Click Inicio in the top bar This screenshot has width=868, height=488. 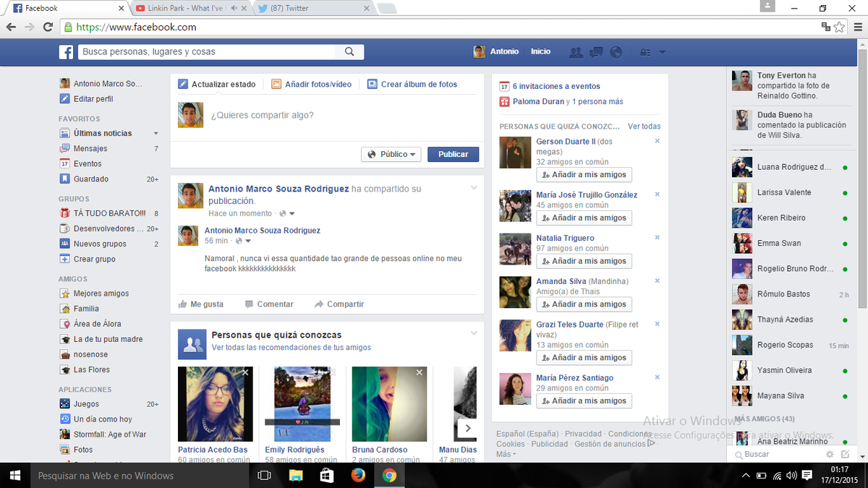(x=540, y=52)
